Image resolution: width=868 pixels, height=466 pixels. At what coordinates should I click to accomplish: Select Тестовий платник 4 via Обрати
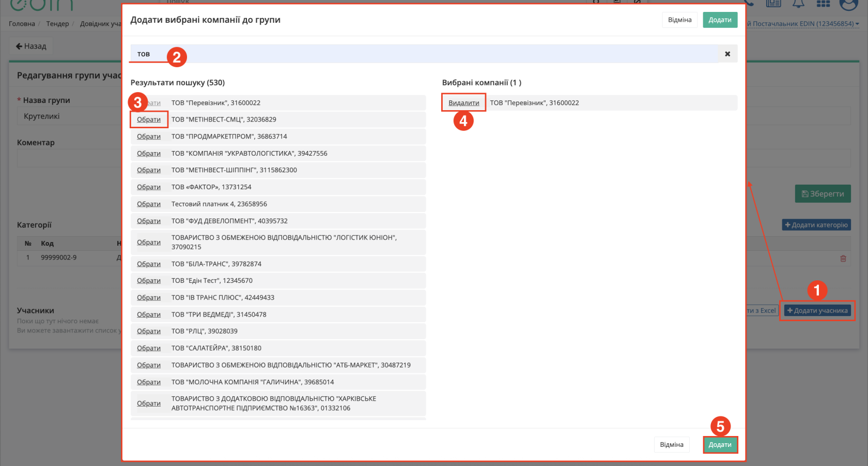(x=149, y=204)
